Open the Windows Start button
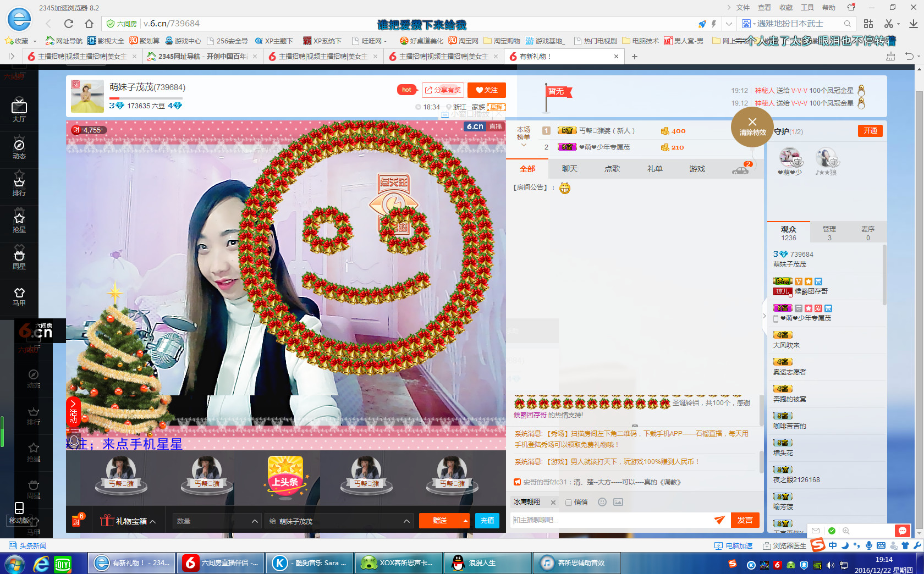Image resolution: width=924 pixels, height=574 pixels. [x=14, y=564]
